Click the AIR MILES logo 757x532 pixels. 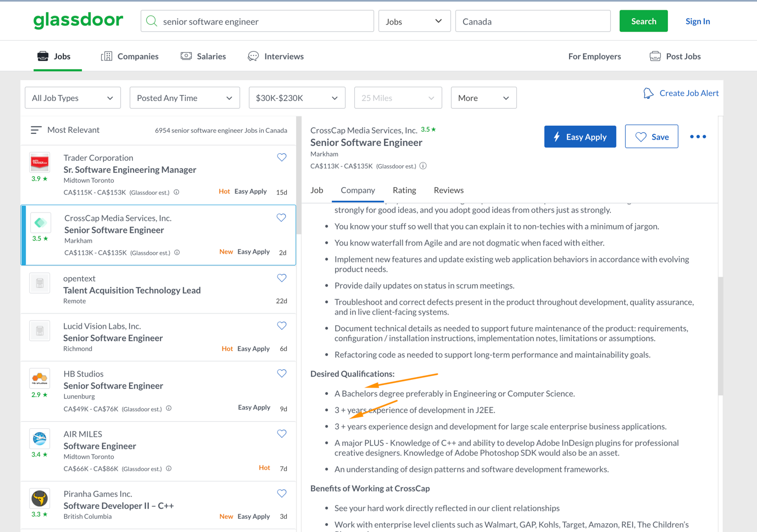click(x=40, y=439)
